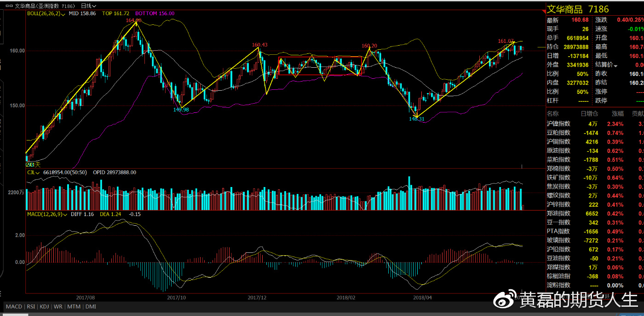
Task: Click the 2.34% change value for 沪镍指数
Action: [x=615, y=124]
